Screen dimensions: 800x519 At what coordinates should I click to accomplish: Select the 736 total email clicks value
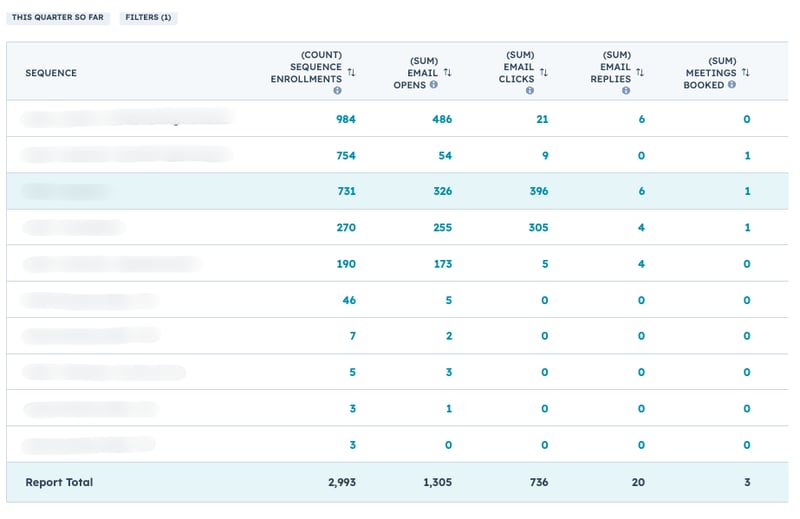coord(539,482)
